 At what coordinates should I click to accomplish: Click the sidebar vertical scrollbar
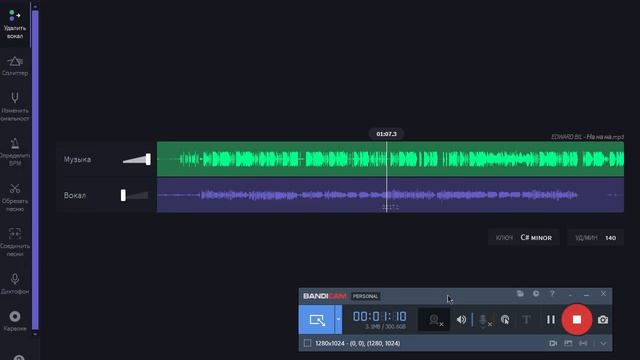[x=35, y=170]
